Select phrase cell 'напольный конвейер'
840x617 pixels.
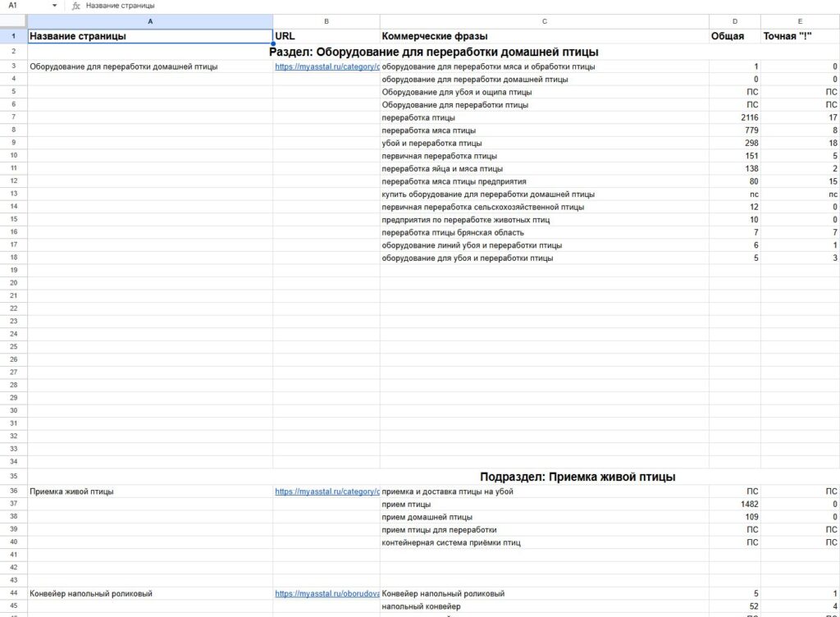pos(545,606)
